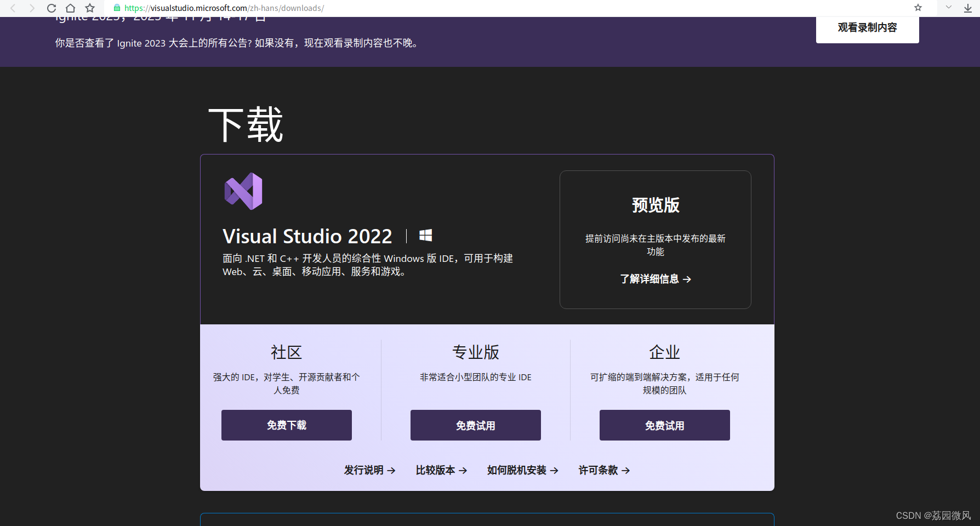The width and height of the screenshot is (980, 526).
Task: Open the browser home page icon
Action: pos(70,8)
